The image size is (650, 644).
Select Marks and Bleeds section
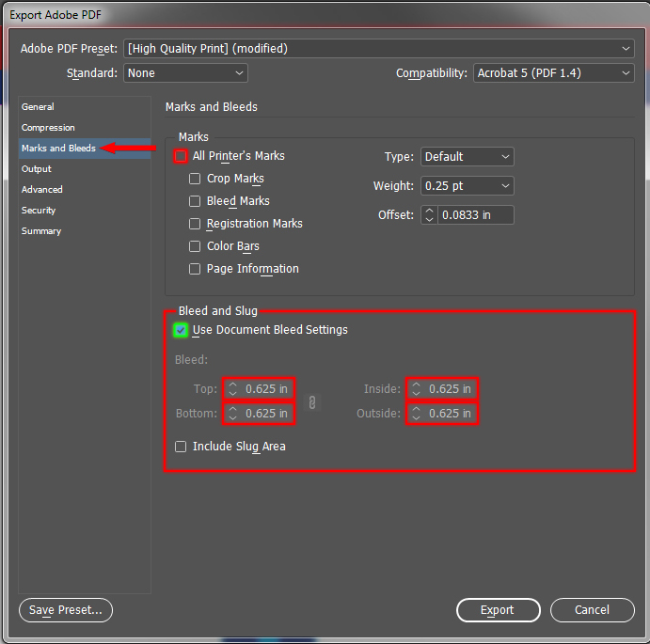85,149
